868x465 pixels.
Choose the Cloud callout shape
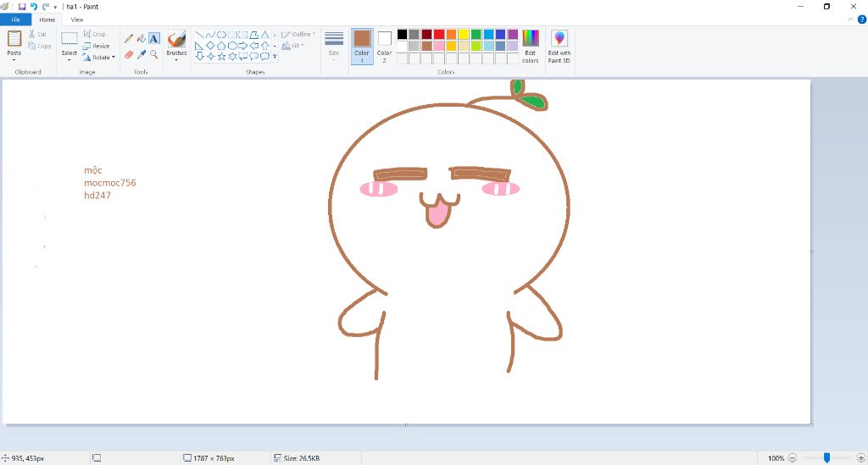265,56
